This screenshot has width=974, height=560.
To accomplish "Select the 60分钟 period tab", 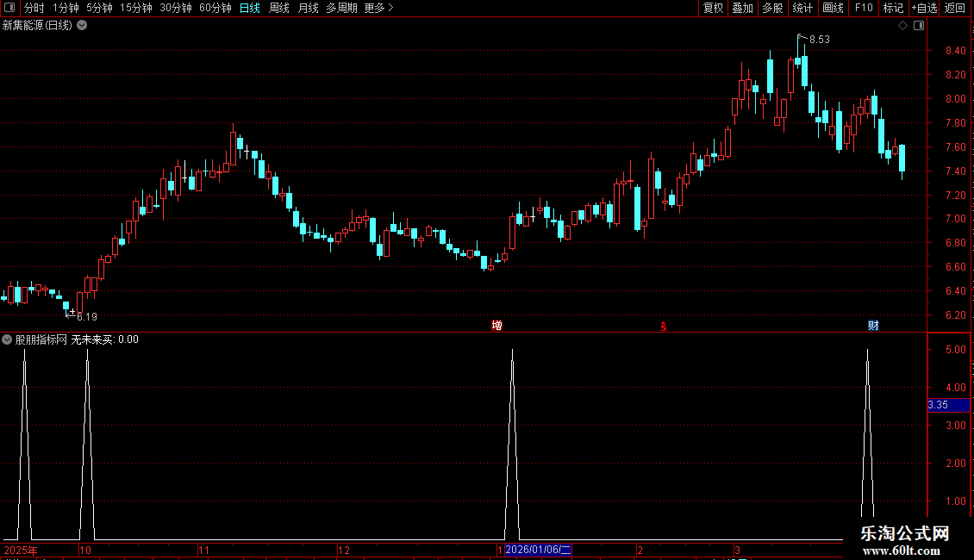I will click(x=215, y=8).
